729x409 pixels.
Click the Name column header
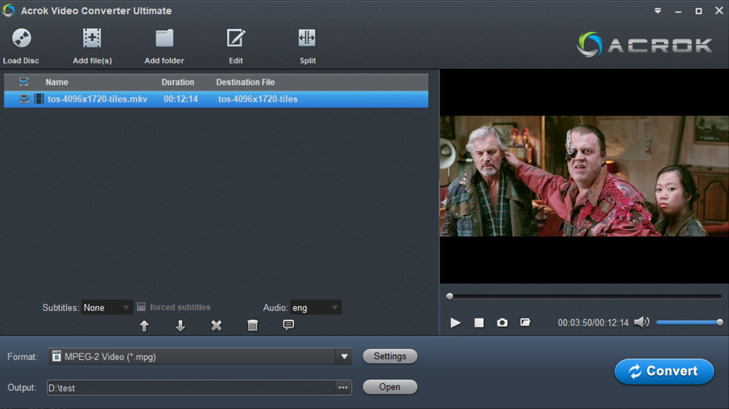click(57, 82)
